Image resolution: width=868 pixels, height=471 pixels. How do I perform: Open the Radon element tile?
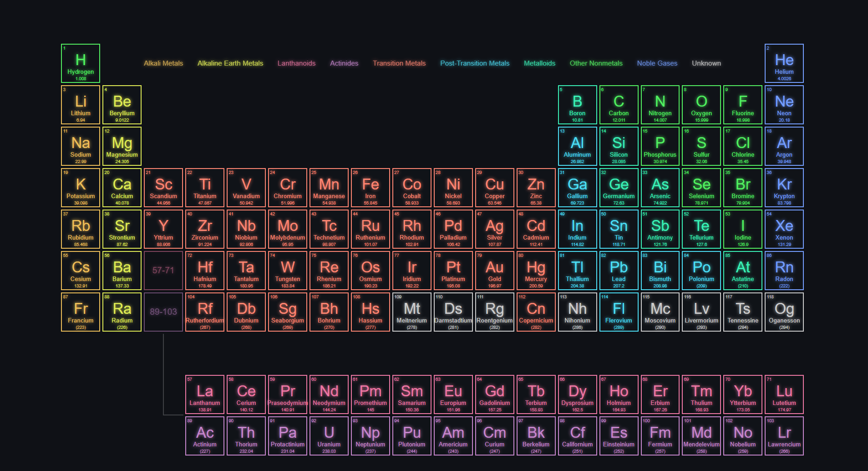784,271
